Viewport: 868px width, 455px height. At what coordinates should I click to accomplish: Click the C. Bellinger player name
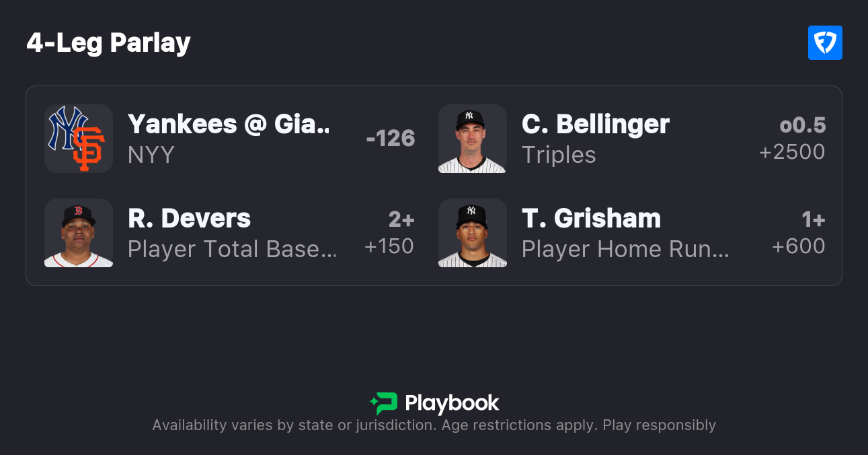point(595,124)
